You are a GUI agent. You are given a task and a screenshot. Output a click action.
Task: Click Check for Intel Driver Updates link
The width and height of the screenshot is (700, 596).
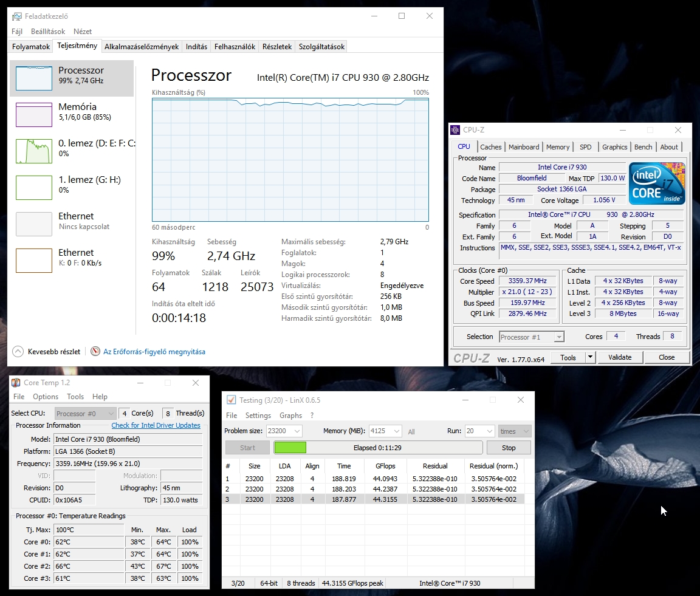tap(156, 425)
